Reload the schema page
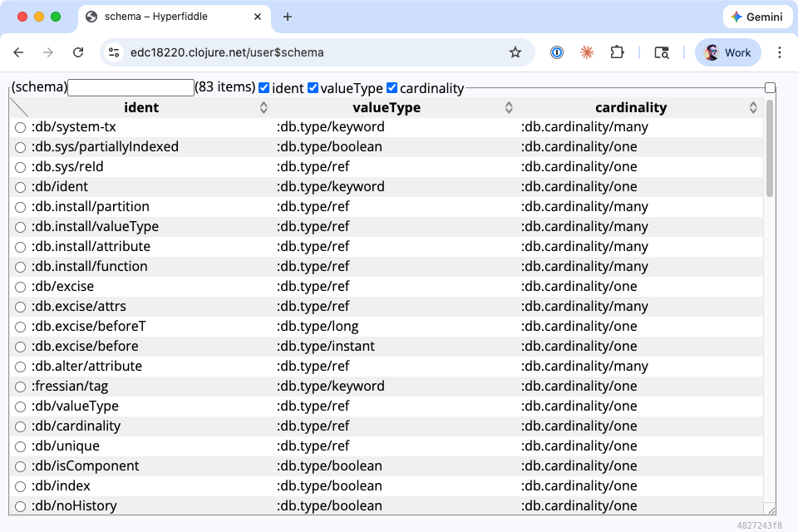The image size is (798, 532). [78, 52]
